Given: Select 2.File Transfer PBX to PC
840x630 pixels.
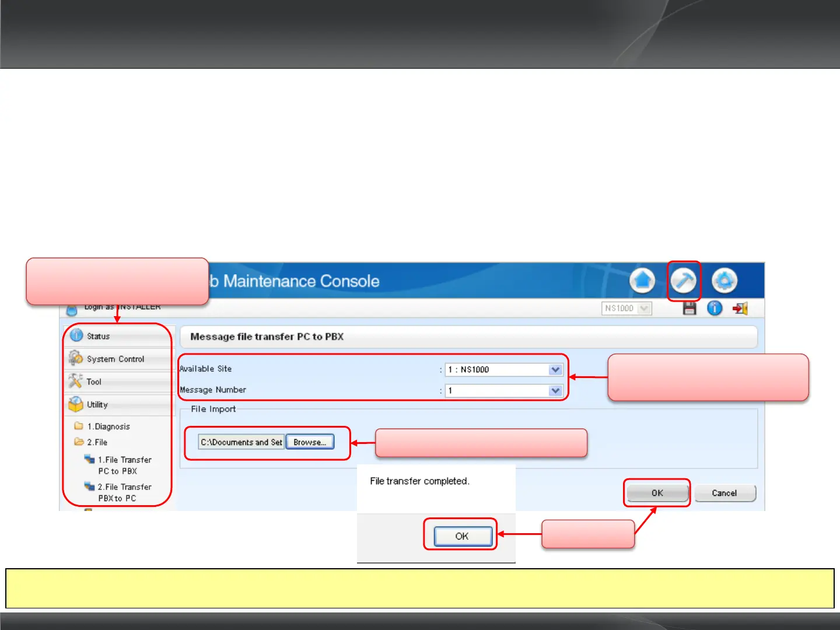Looking at the screenshot, I should click(x=118, y=492).
